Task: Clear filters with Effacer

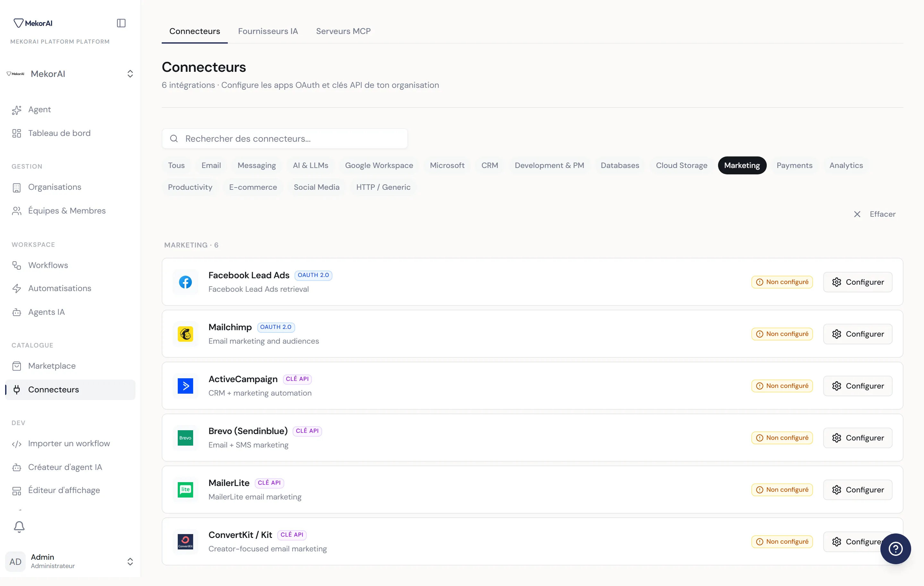Action: pos(875,214)
